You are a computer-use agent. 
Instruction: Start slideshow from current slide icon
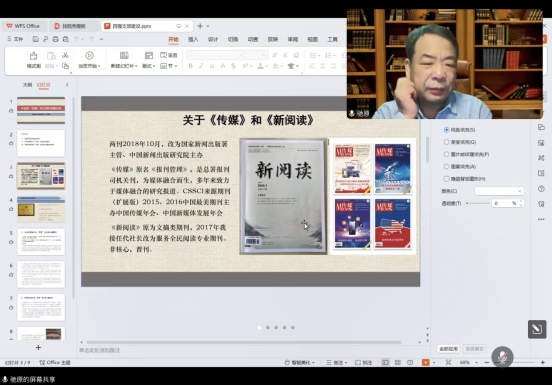pyautogui.click(x=89, y=56)
